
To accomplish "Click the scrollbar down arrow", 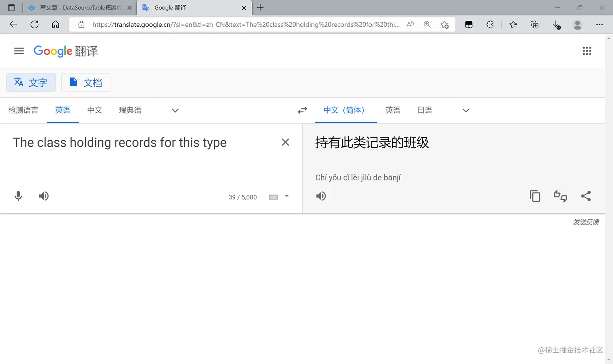I will [x=609, y=360].
